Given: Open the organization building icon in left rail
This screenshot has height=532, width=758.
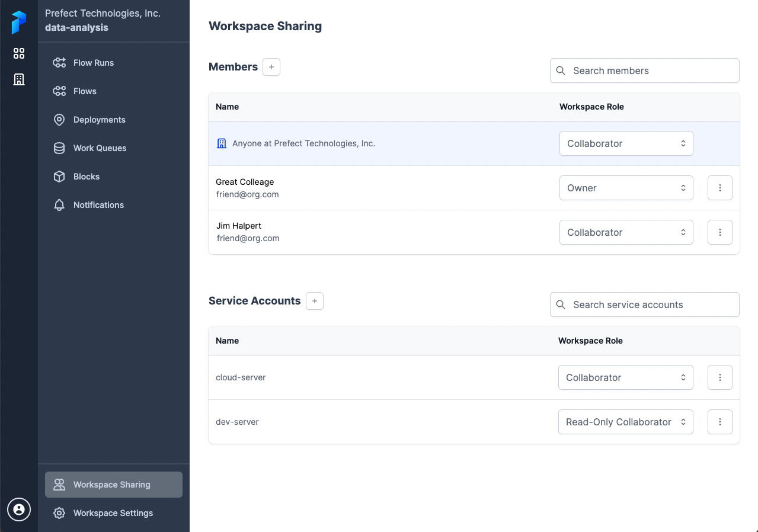Looking at the screenshot, I should pyautogui.click(x=19, y=79).
